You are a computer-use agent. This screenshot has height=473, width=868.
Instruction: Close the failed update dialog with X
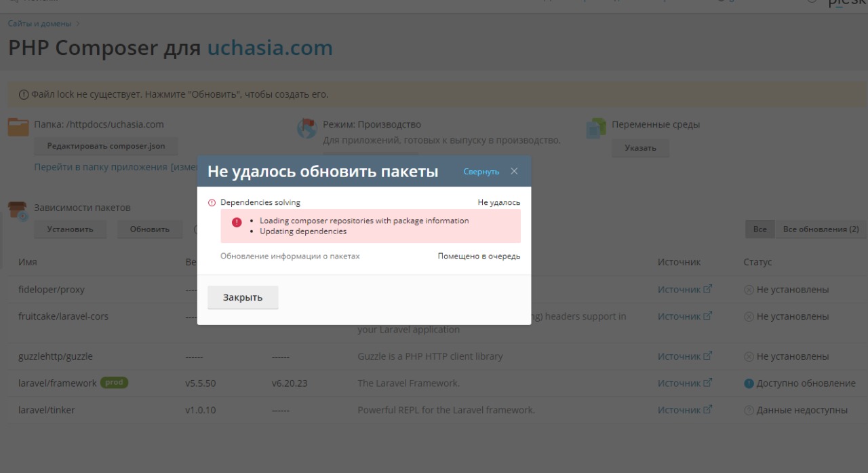coord(514,171)
